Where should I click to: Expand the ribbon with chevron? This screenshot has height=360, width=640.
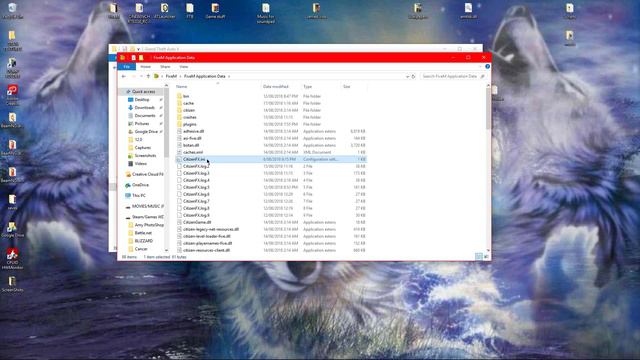pos(480,67)
